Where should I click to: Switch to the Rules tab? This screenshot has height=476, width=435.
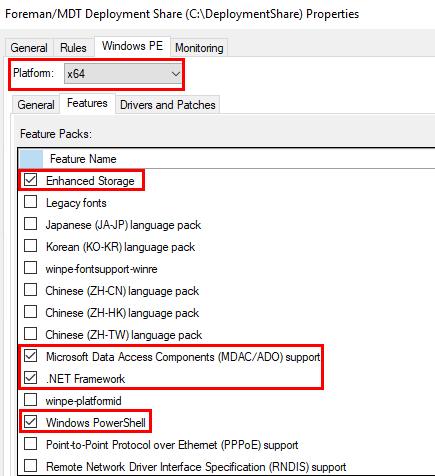coord(73,48)
